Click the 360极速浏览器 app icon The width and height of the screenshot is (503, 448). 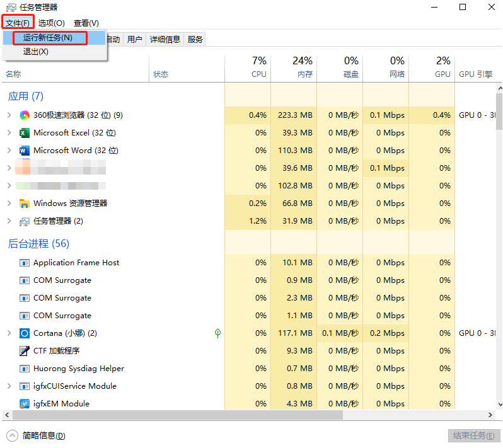pos(25,115)
